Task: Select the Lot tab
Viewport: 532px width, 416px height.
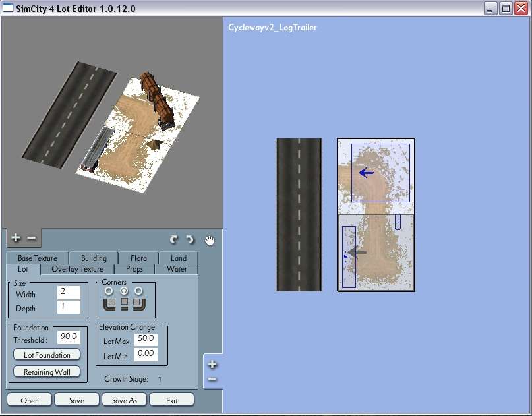Action: [x=23, y=269]
